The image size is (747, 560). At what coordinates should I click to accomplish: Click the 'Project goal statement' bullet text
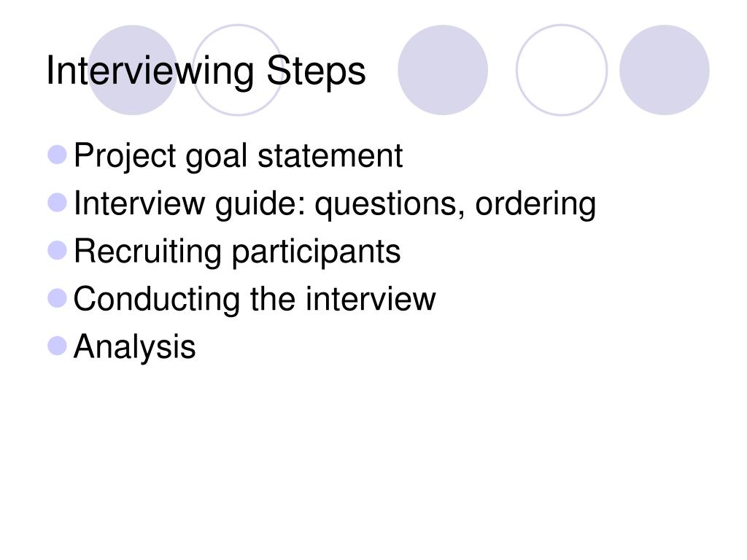click(x=239, y=157)
